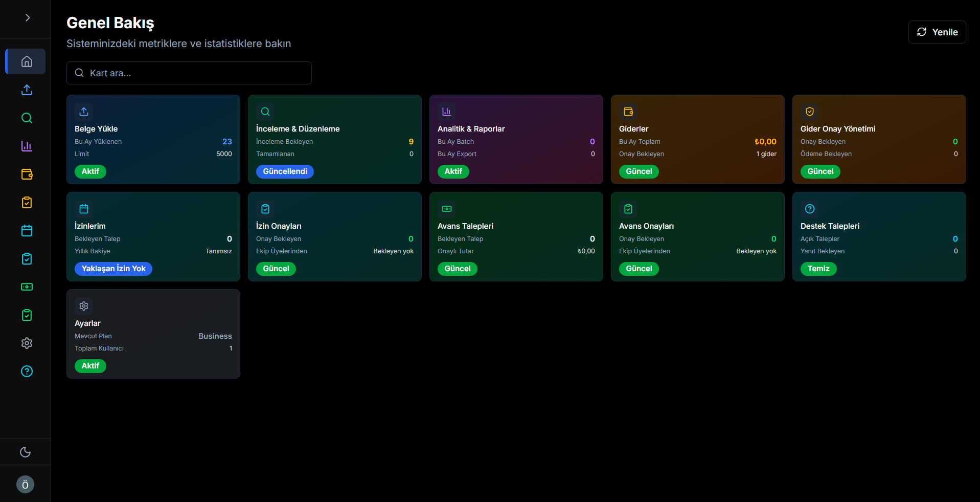Open the settings gear icon in the sidebar

click(27, 343)
